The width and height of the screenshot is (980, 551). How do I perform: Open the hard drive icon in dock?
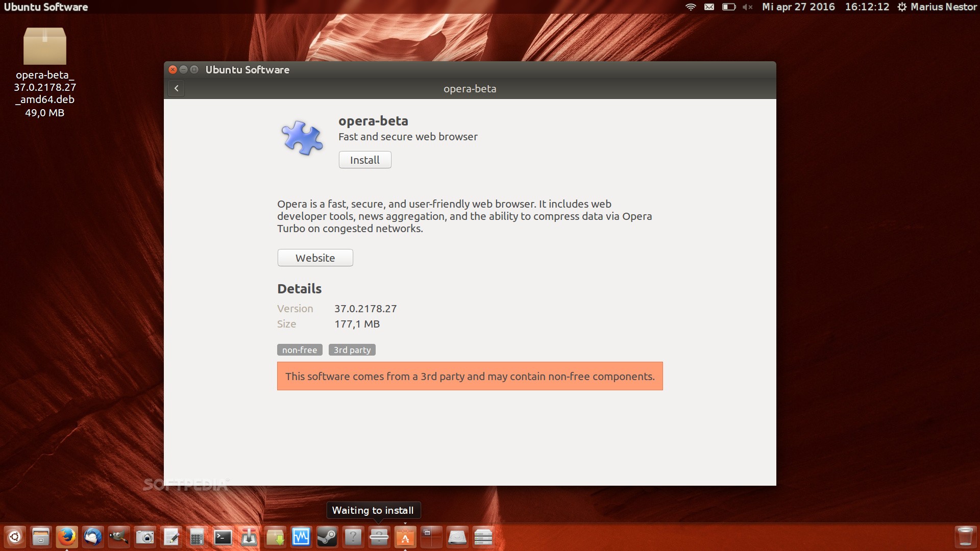click(x=457, y=537)
